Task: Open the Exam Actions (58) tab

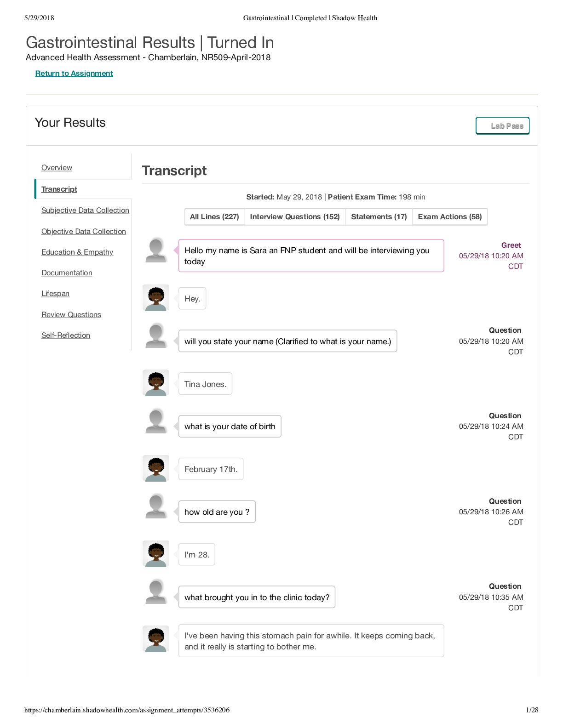Action: (x=450, y=217)
